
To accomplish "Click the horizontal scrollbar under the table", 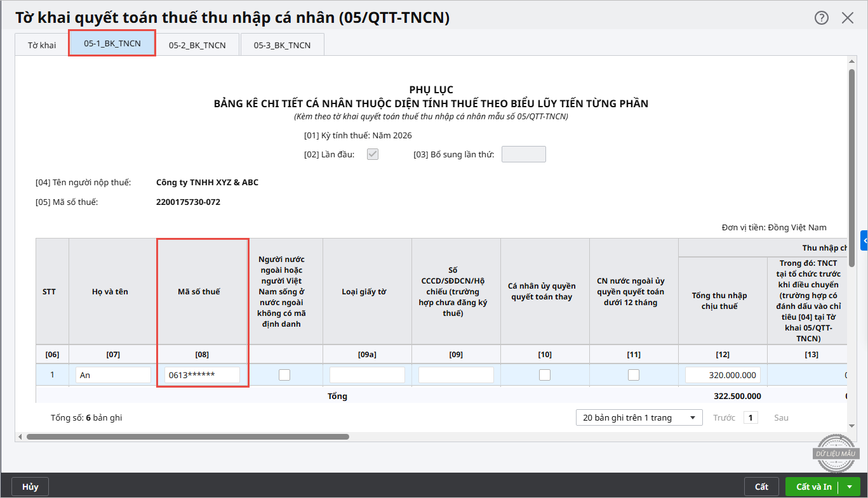I will [187, 436].
